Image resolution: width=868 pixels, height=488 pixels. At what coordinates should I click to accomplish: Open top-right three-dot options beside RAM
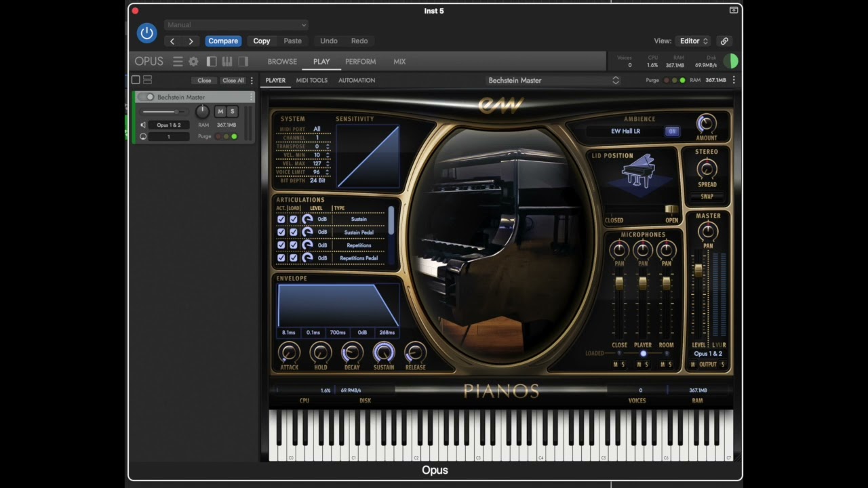734,80
